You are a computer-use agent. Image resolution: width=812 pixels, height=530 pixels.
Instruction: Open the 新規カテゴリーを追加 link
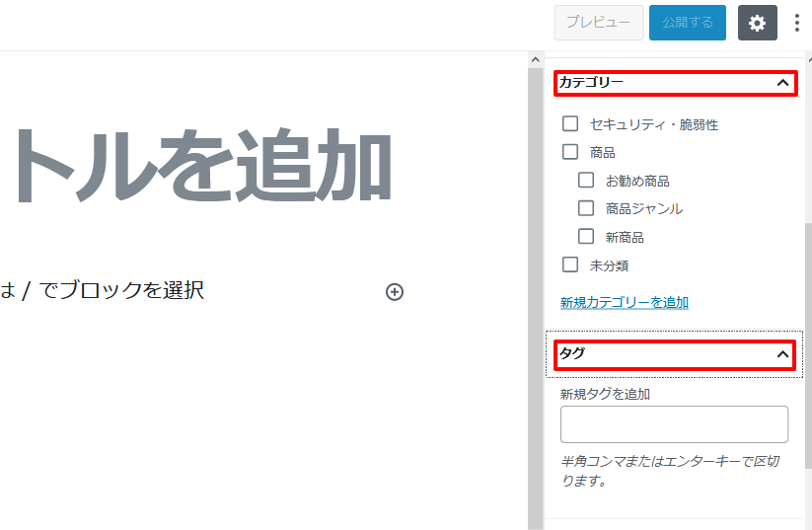(x=625, y=303)
